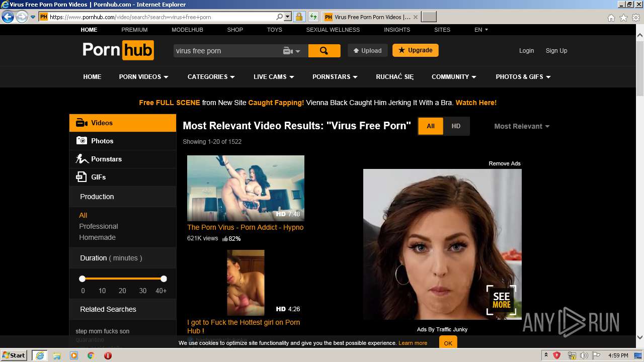This screenshot has width=644, height=362.
Task: Select the GIFs sidebar icon
Action: point(81,177)
